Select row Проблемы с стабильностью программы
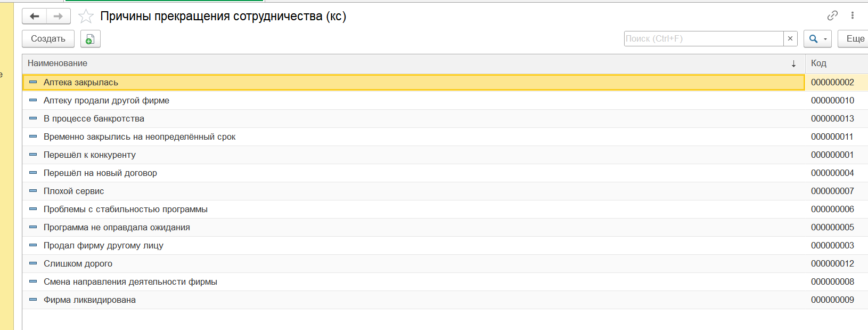The height and width of the screenshot is (330, 868). (x=125, y=209)
